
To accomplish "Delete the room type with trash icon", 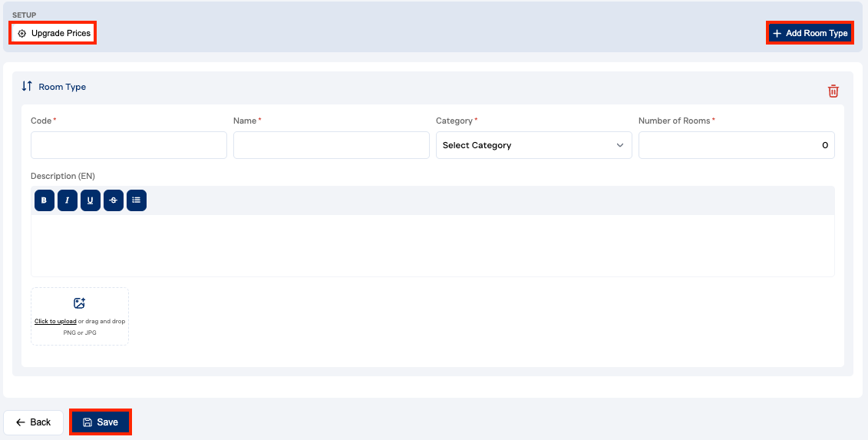I will click(x=833, y=91).
